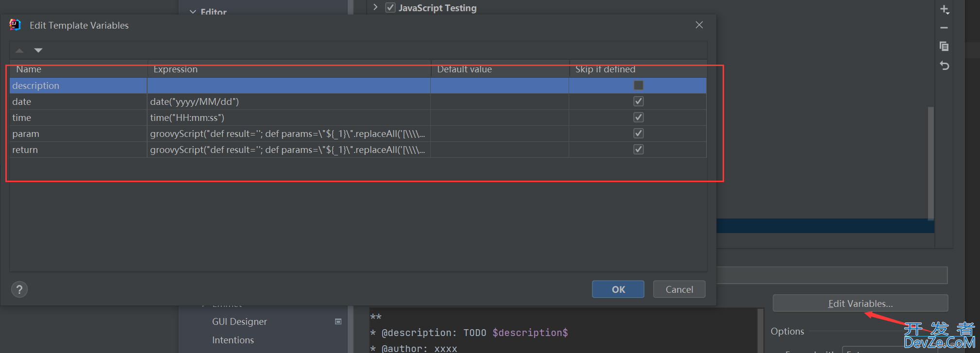Edit the time("HH:mm:ss") expression cell
The height and width of the screenshot is (353, 980).
289,118
